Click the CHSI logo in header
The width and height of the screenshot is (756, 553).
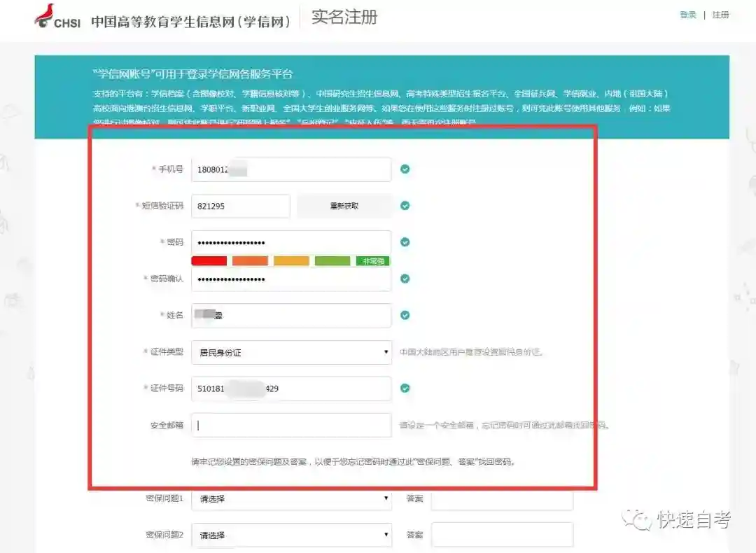tap(57, 17)
